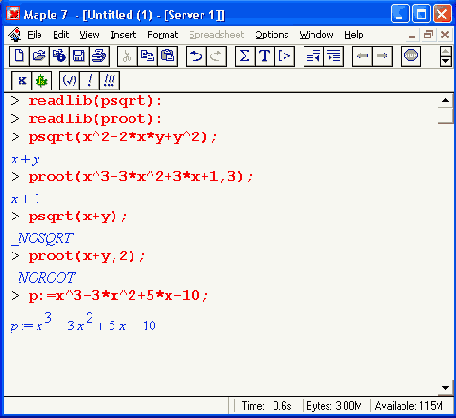This screenshot has width=456, height=418.
Task: Click the readlib(proot): input line
Action: tap(95, 119)
